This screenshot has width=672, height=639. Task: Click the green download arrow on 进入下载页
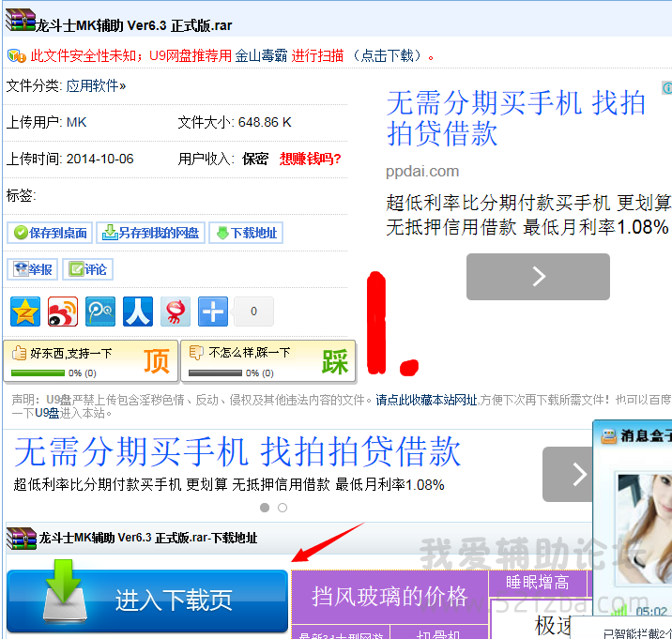(64, 582)
